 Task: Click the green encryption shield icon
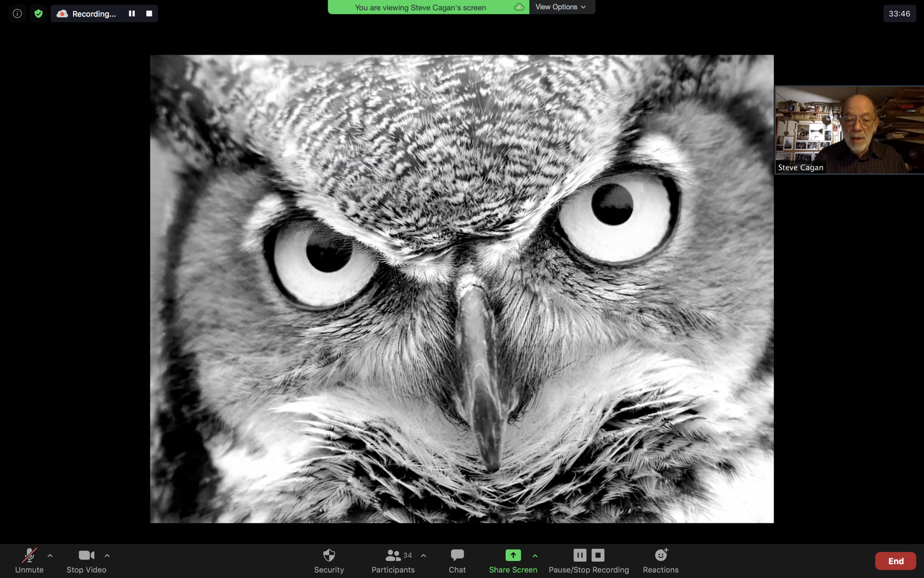[x=39, y=13]
